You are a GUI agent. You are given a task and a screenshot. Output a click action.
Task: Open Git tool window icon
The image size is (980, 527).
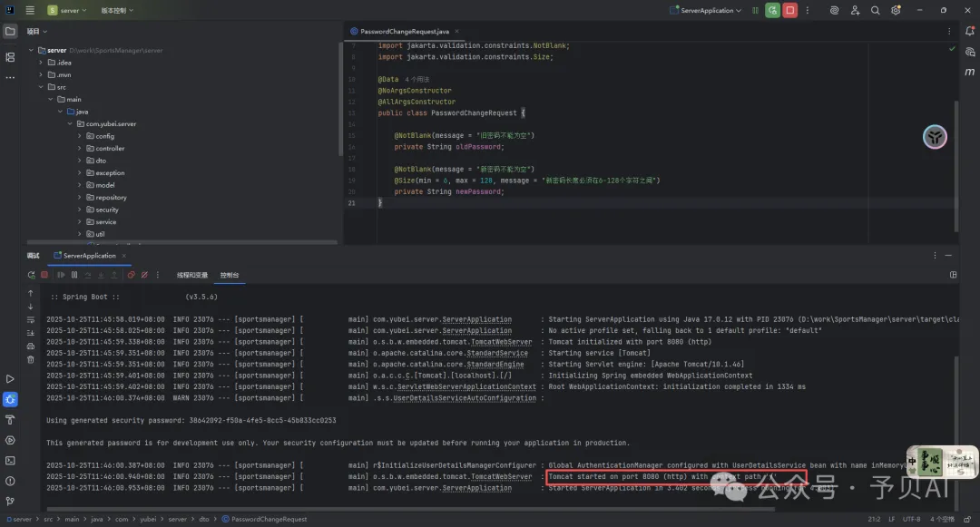10,501
